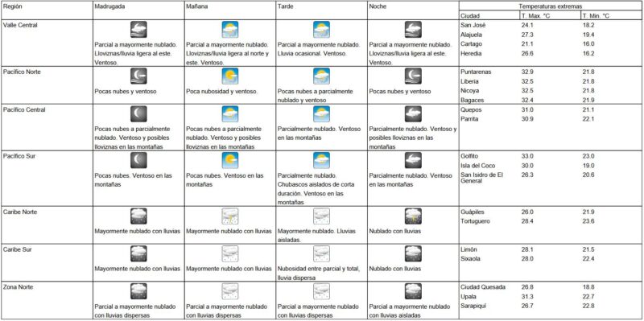Click the Pacífico Central Mañana weather icon
Viewport: 644px width, 321px height.
(x=230, y=113)
